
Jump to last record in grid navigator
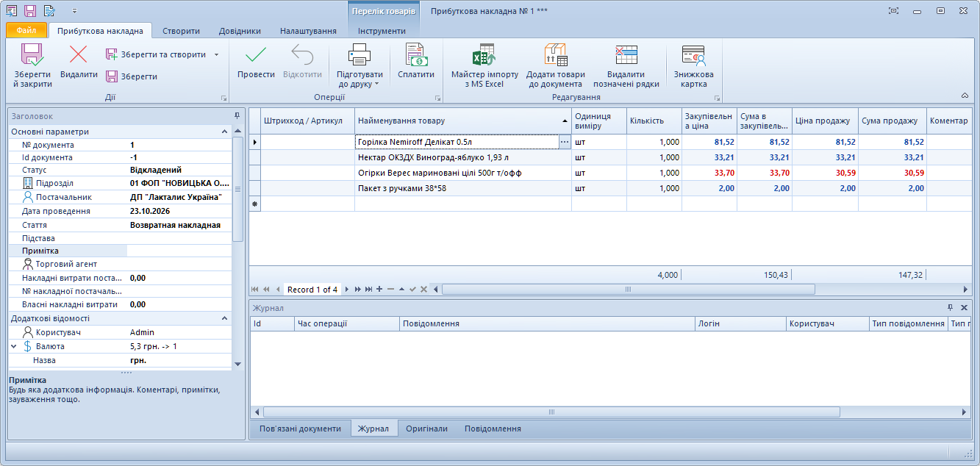coord(369,290)
